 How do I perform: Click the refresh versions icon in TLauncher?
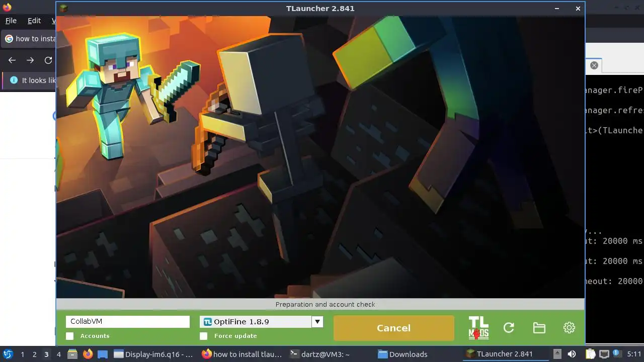(509, 328)
